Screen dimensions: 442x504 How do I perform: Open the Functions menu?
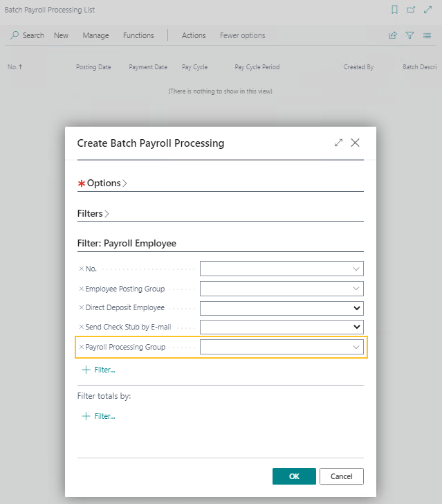138,35
